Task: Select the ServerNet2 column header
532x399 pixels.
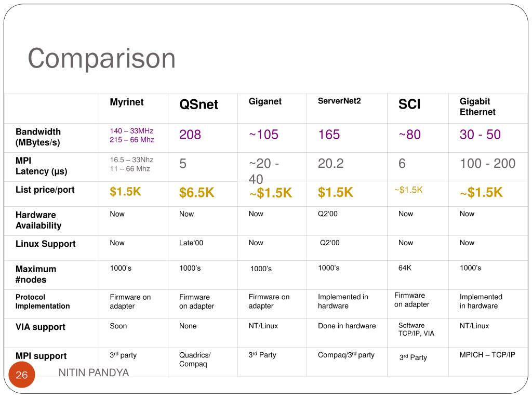Action: (x=339, y=101)
